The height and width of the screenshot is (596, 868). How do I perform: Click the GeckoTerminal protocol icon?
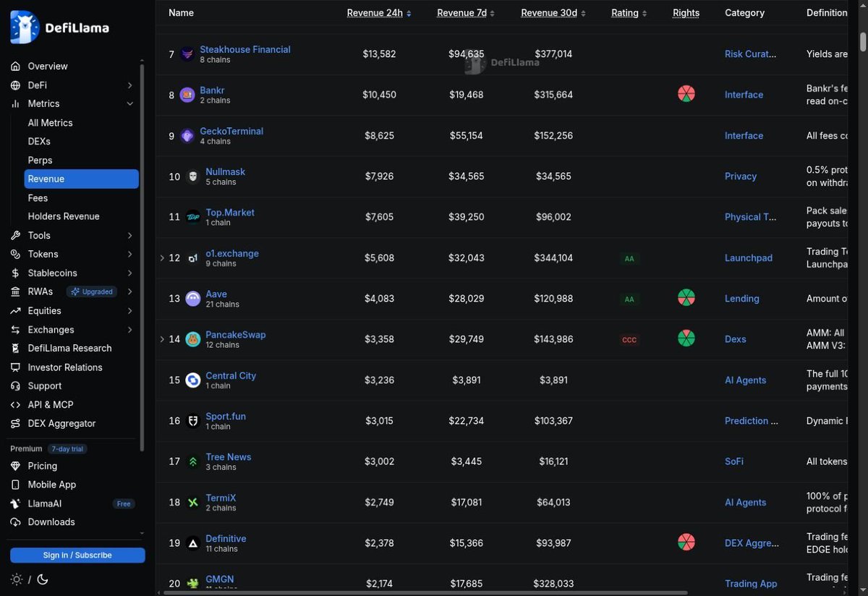187,136
